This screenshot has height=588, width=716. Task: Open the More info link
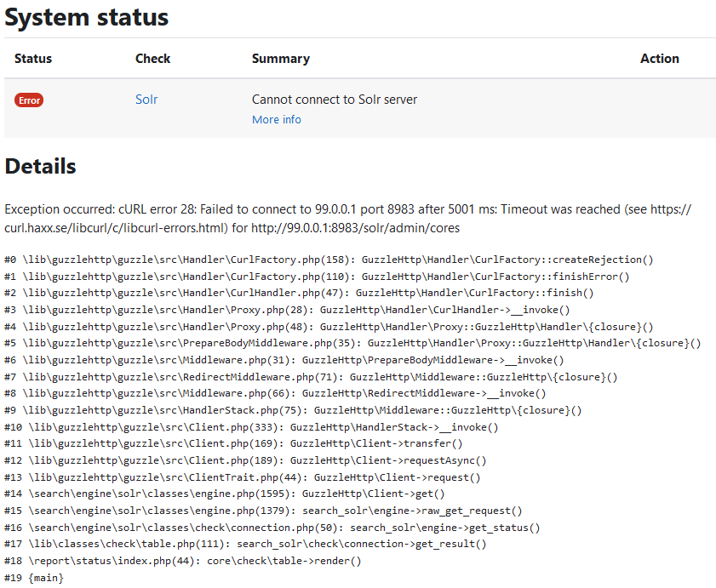click(x=276, y=120)
